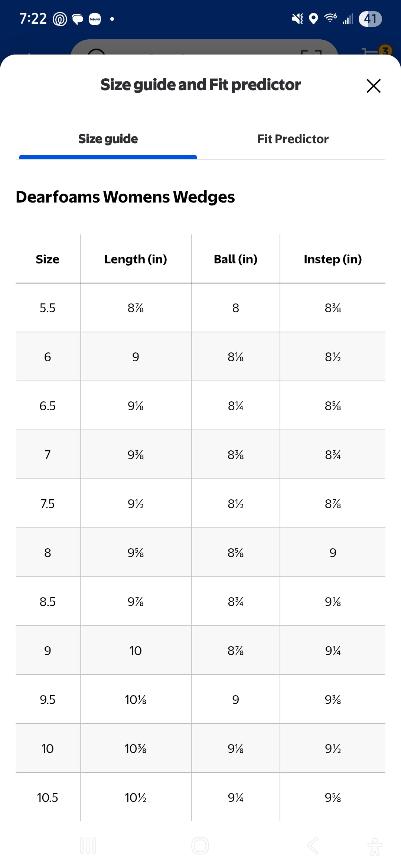Tap the Instep (in) column header
This screenshot has width=401, height=868.
tap(333, 259)
